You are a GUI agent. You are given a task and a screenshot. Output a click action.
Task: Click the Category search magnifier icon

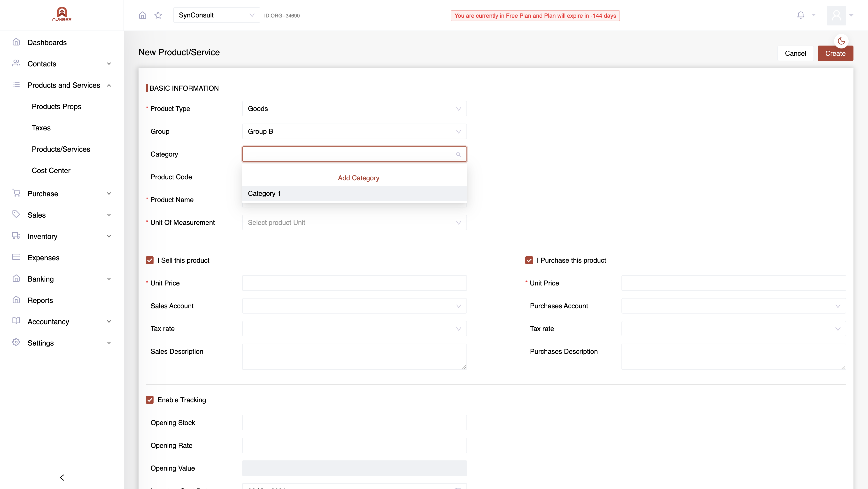(x=458, y=154)
